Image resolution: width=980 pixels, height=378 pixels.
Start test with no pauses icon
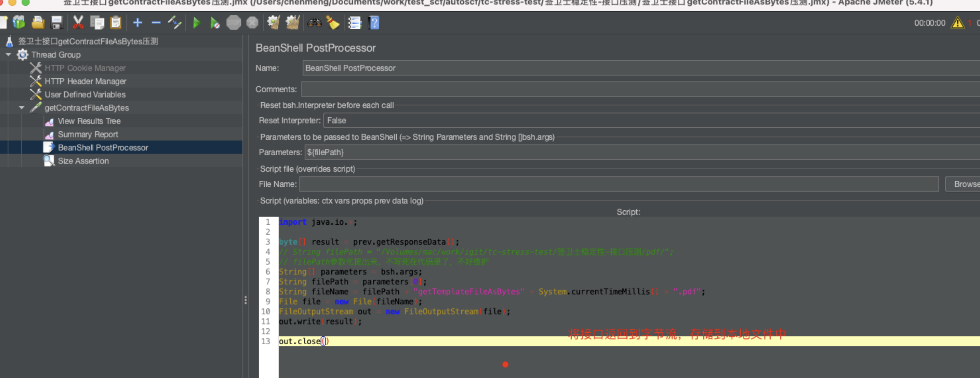point(215,23)
